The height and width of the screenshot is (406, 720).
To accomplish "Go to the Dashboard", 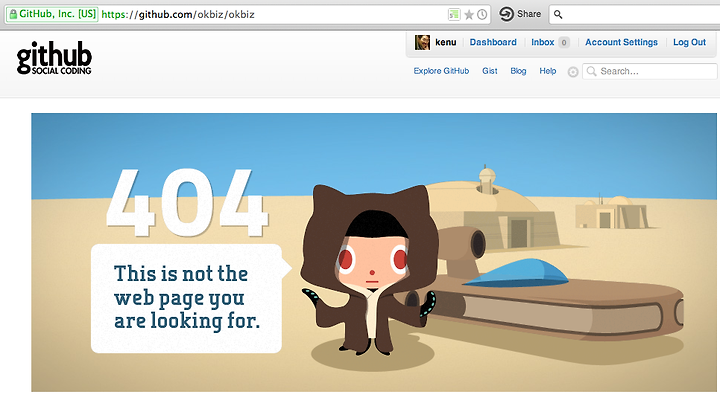I will pos(493,42).
